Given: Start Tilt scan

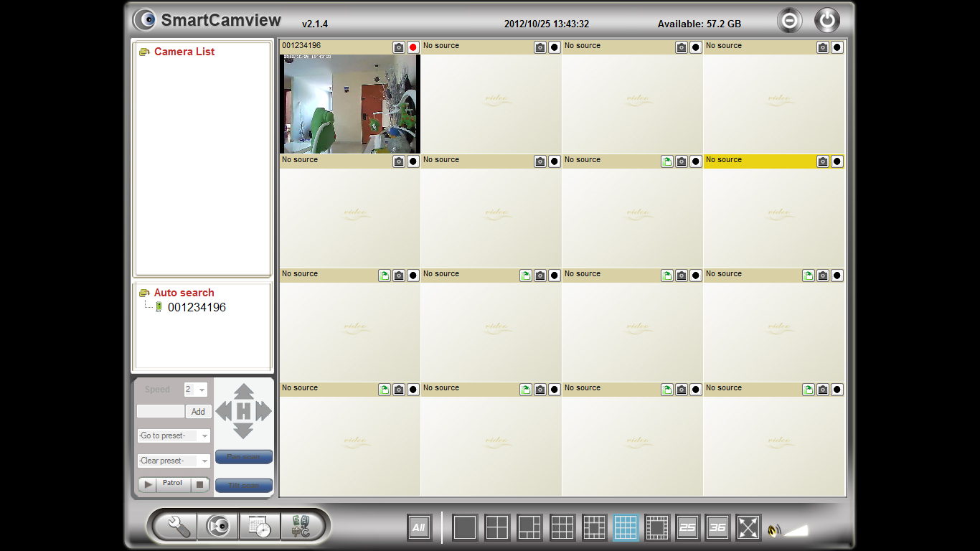Looking at the screenshot, I should point(244,486).
